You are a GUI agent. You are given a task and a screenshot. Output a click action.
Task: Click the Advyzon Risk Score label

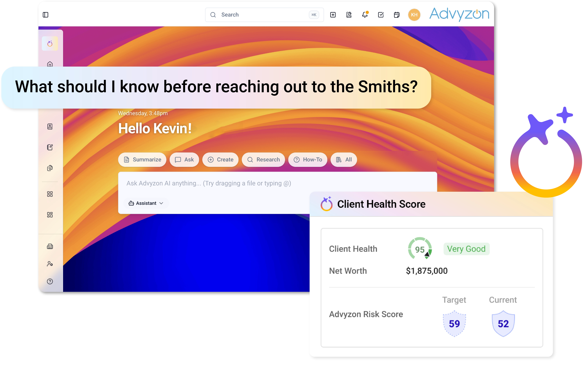366,314
